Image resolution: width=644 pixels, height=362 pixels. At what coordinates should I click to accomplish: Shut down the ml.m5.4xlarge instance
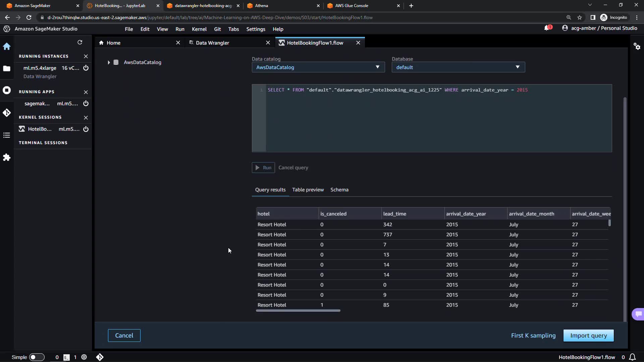[86, 68]
